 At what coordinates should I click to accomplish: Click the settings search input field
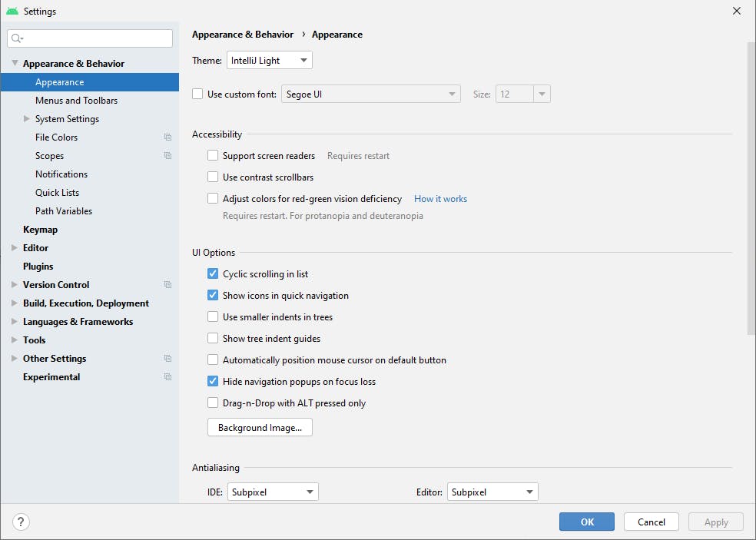pos(96,38)
